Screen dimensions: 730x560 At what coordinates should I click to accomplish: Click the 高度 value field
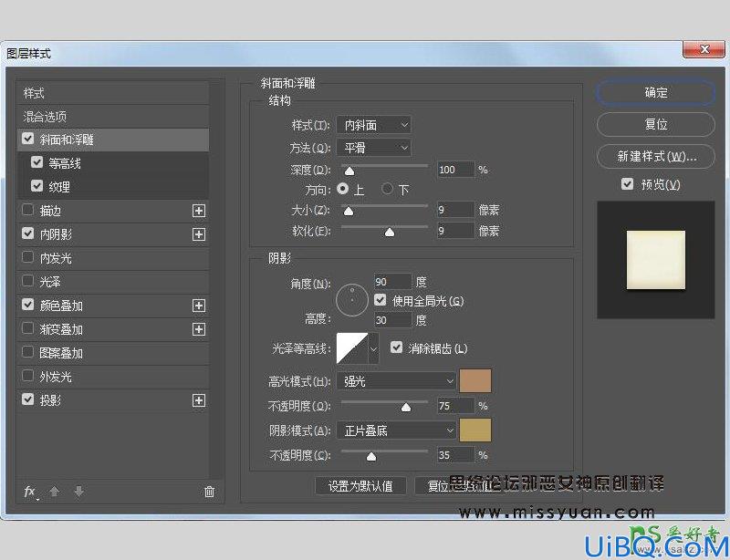[x=393, y=320]
